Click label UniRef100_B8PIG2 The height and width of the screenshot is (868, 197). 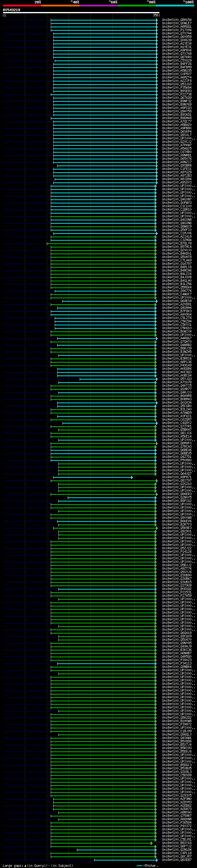(x=176, y=501)
